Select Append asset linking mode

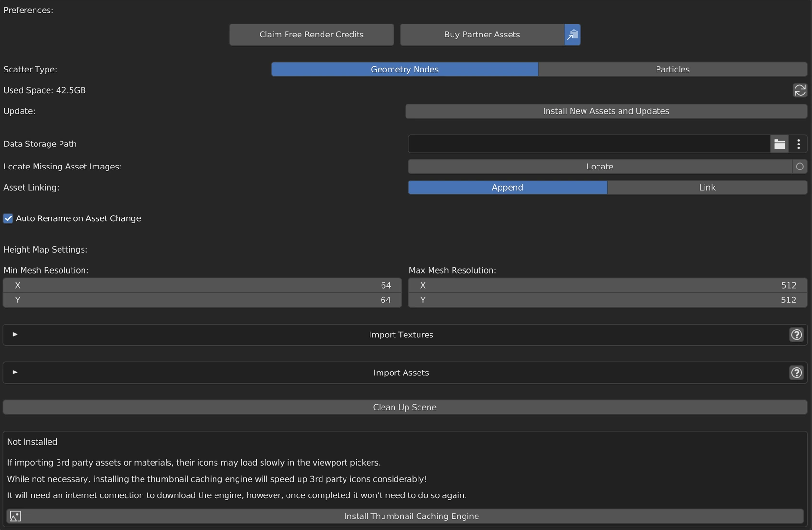(x=507, y=187)
